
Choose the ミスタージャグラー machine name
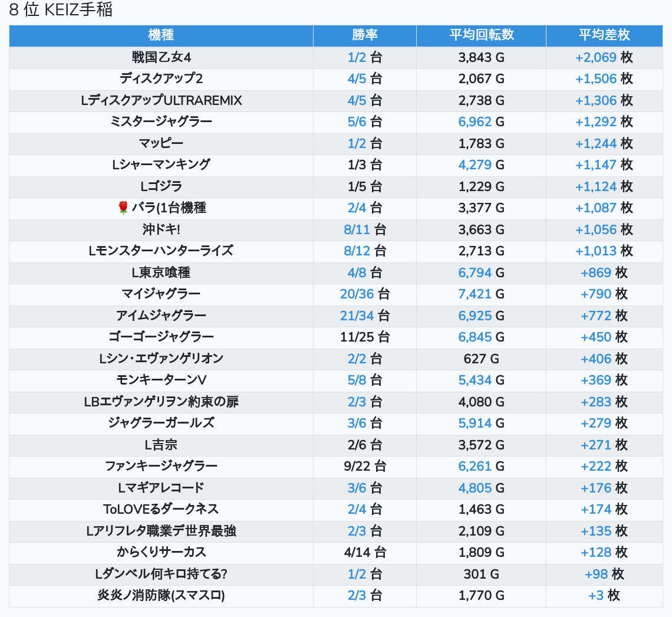point(161,122)
